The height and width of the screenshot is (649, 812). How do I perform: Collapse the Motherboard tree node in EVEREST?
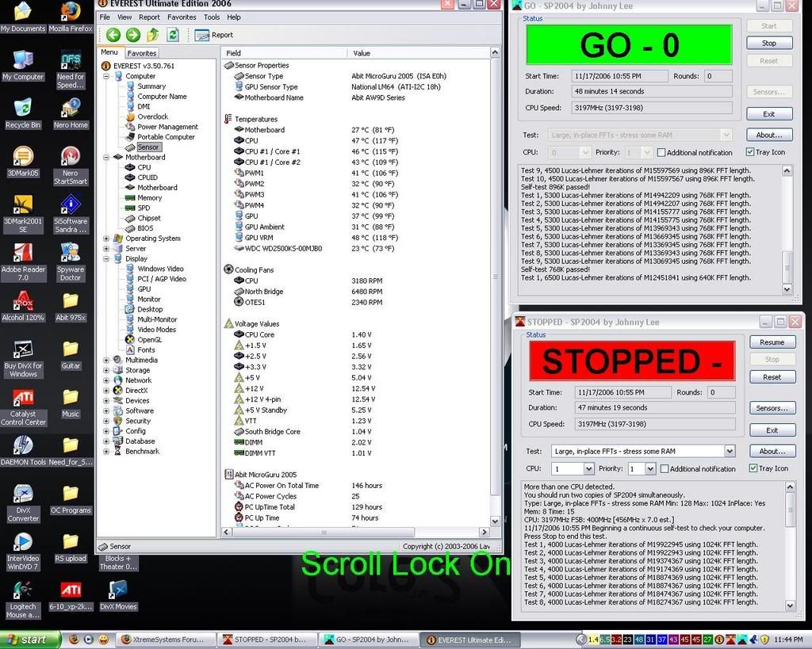pyautogui.click(x=106, y=158)
